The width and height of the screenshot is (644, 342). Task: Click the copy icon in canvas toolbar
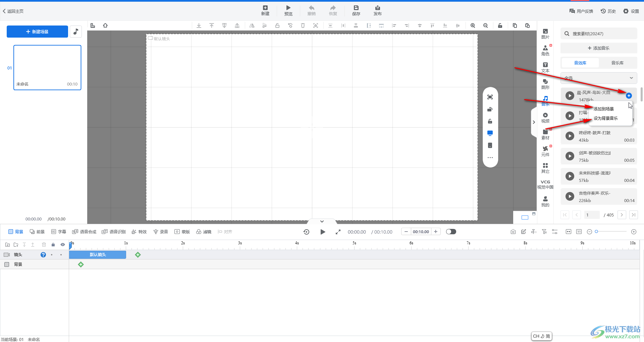(515, 26)
